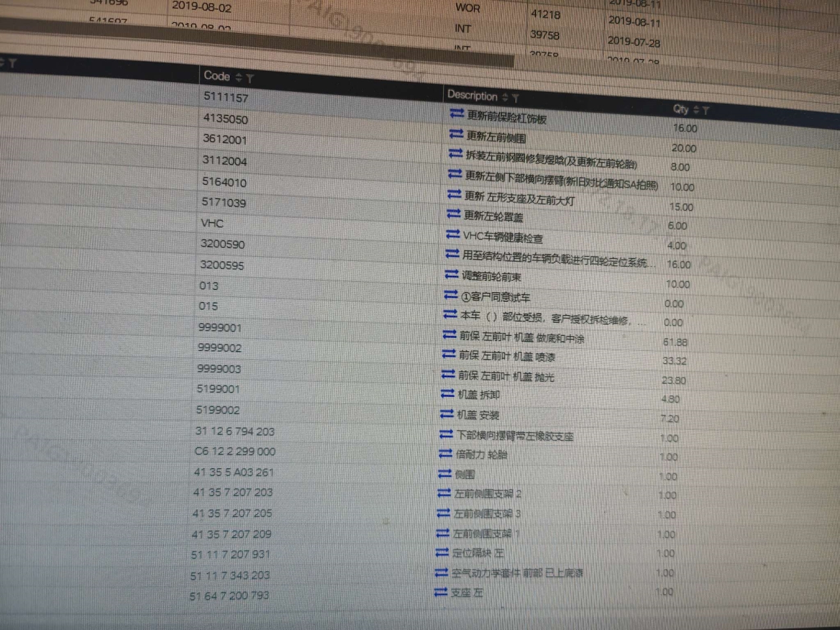
Task: Click swap icon in row 31 12 6 794 203
Action: click(446, 434)
